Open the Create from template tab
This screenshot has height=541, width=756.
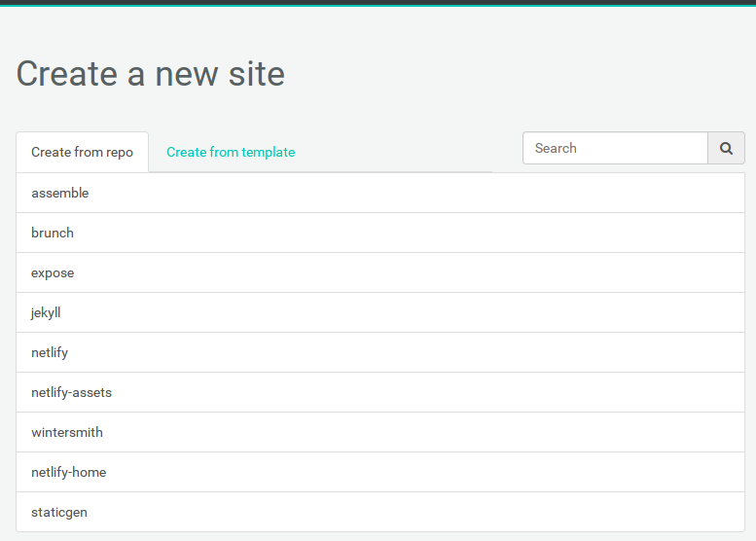pos(231,152)
